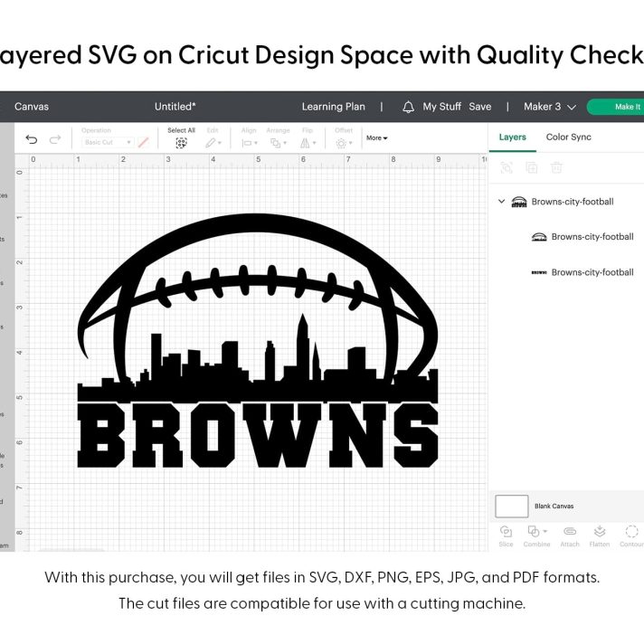
Task: Click the Delete trash icon in Layers panel
Action: pyautogui.click(x=556, y=167)
